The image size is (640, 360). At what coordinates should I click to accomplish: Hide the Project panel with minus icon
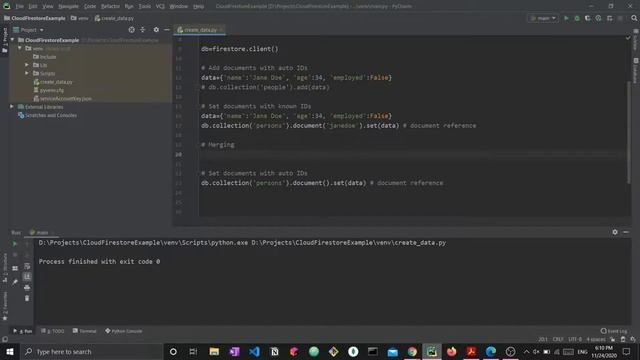167,30
